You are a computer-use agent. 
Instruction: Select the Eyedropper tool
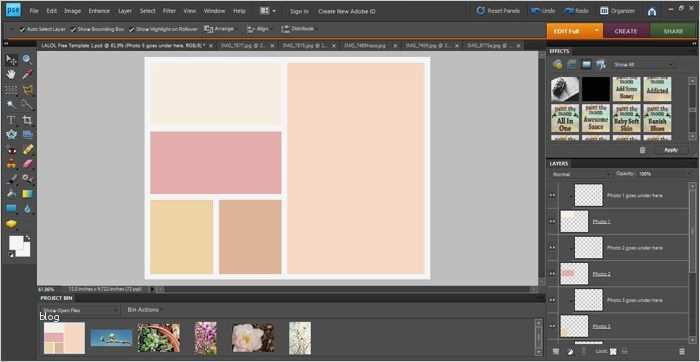(27, 75)
